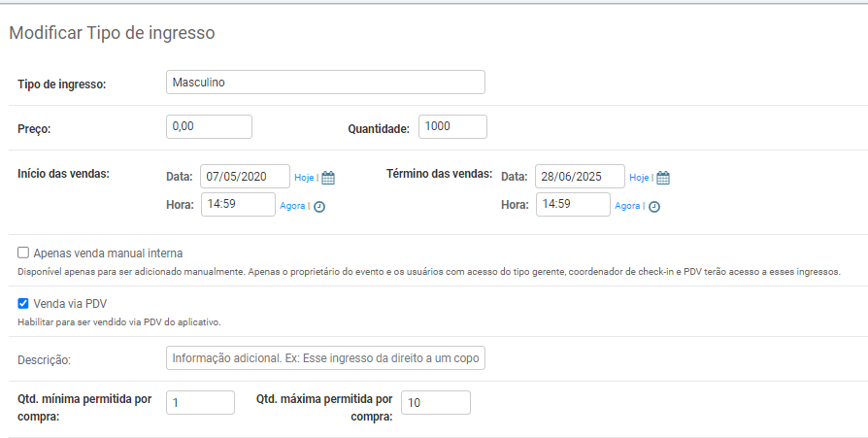Edit Qtd. máxima permitida por compra field

click(436, 403)
